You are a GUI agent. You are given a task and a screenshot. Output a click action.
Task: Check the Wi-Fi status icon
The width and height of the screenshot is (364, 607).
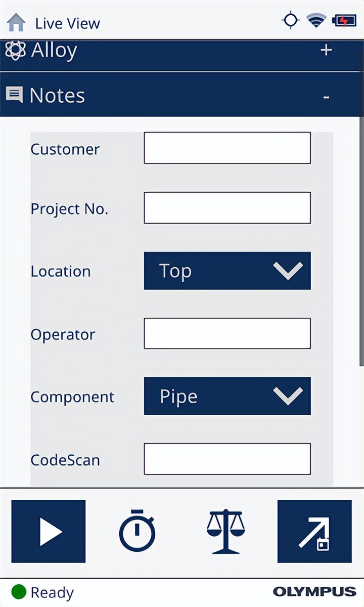pos(316,21)
